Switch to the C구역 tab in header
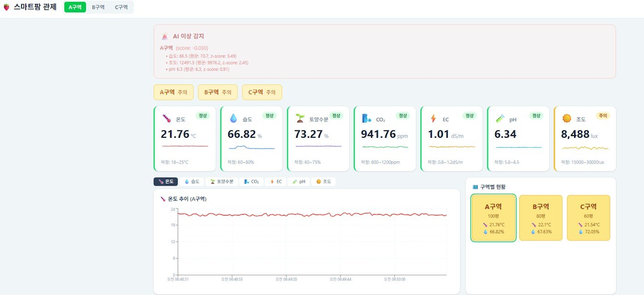 121,7
